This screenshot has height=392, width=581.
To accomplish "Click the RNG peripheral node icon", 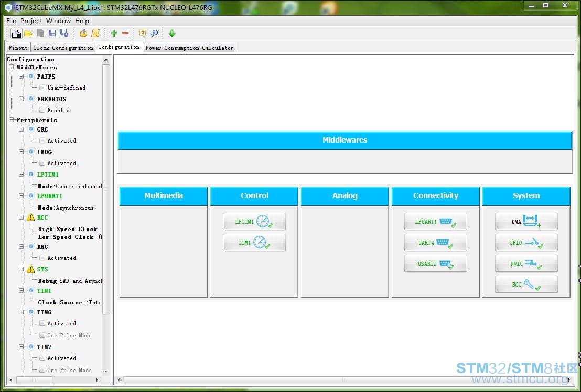I will coord(31,246).
